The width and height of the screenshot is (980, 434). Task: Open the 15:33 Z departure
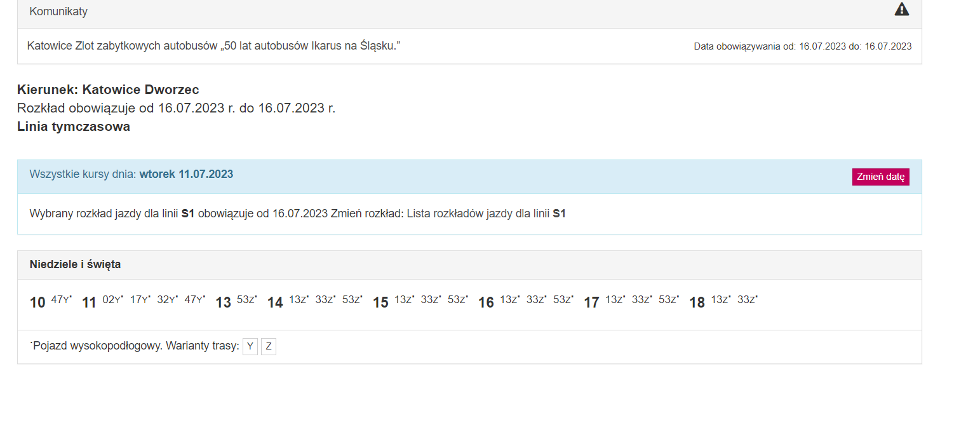pos(431,300)
